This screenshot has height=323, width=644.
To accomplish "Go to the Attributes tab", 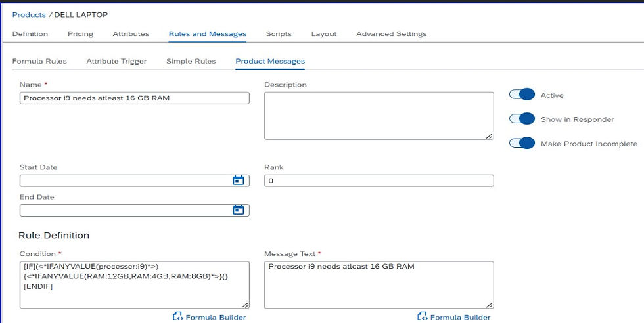I will (x=131, y=34).
